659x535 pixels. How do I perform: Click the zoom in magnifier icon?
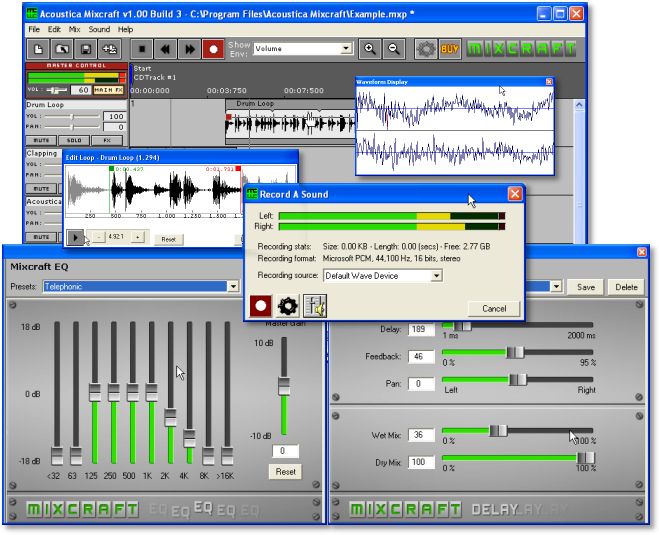(x=371, y=48)
